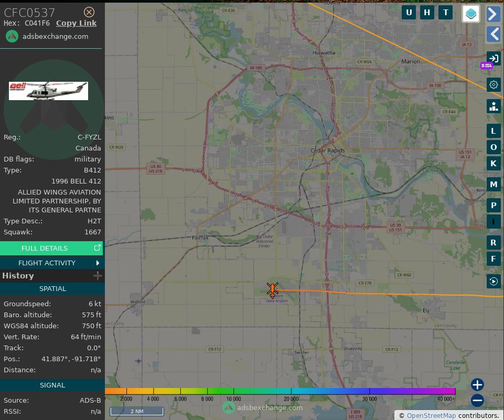Screen dimensions: 504x420
Task: Close the CFC0537 aircraft info panel
Action: click(89, 12)
